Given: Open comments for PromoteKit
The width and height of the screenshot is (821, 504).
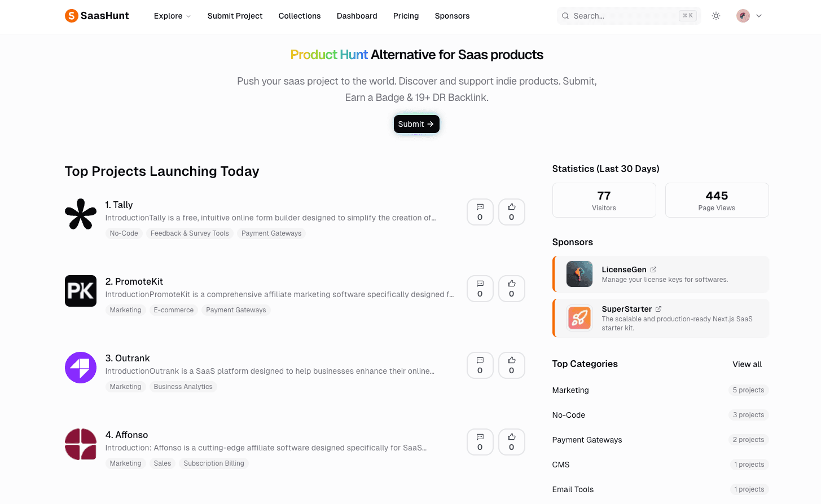Looking at the screenshot, I should [x=480, y=289].
